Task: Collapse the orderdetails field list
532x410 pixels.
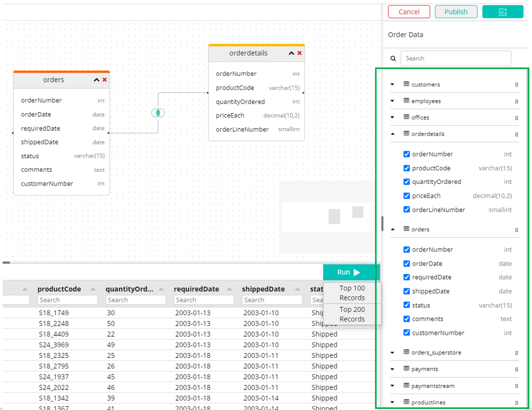Action: point(391,134)
